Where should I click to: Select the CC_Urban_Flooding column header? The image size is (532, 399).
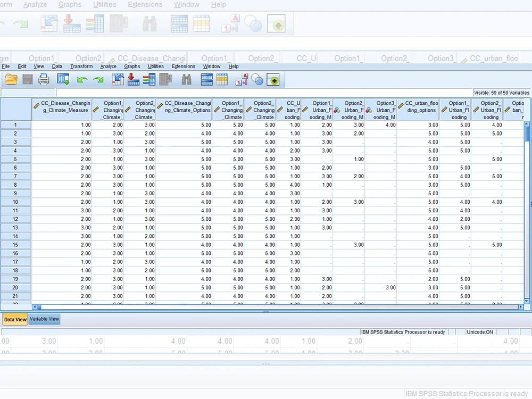pyautogui.click(x=289, y=110)
